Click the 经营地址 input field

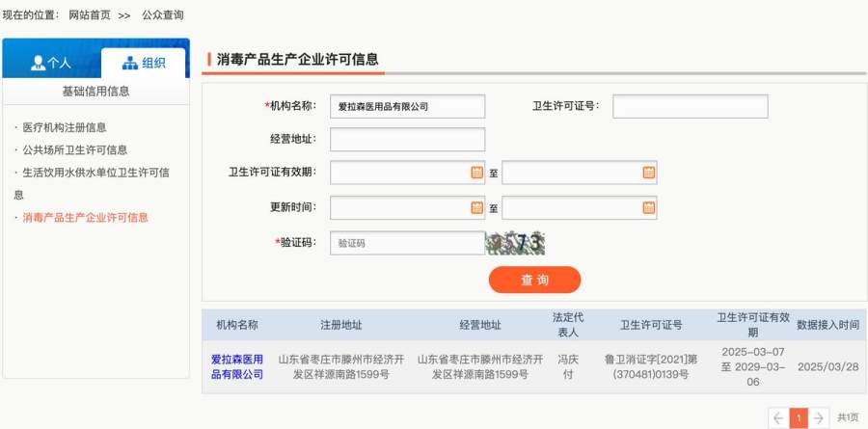tap(407, 140)
